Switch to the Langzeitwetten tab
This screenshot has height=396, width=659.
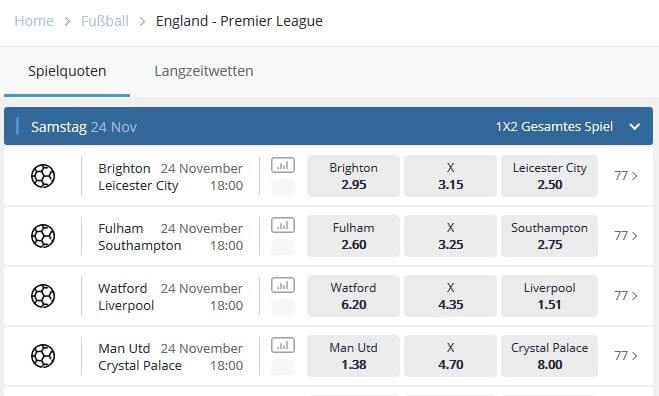(x=204, y=71)
